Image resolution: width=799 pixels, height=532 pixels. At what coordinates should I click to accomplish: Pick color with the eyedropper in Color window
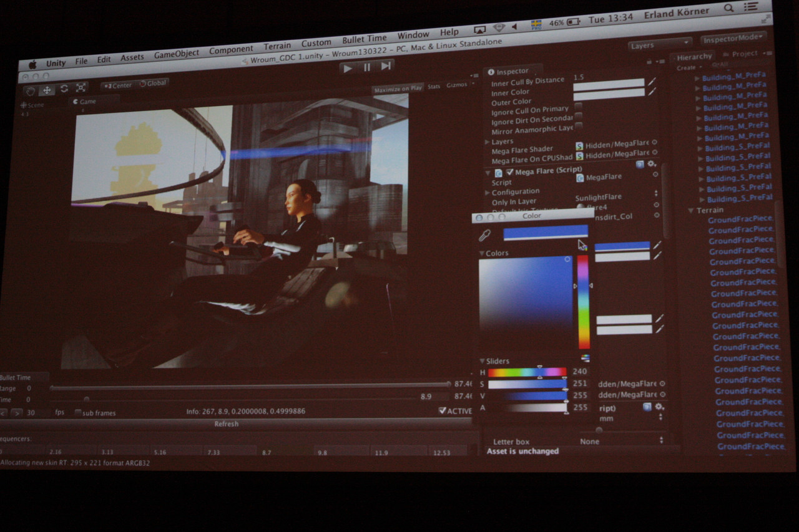tap(484, 235)
